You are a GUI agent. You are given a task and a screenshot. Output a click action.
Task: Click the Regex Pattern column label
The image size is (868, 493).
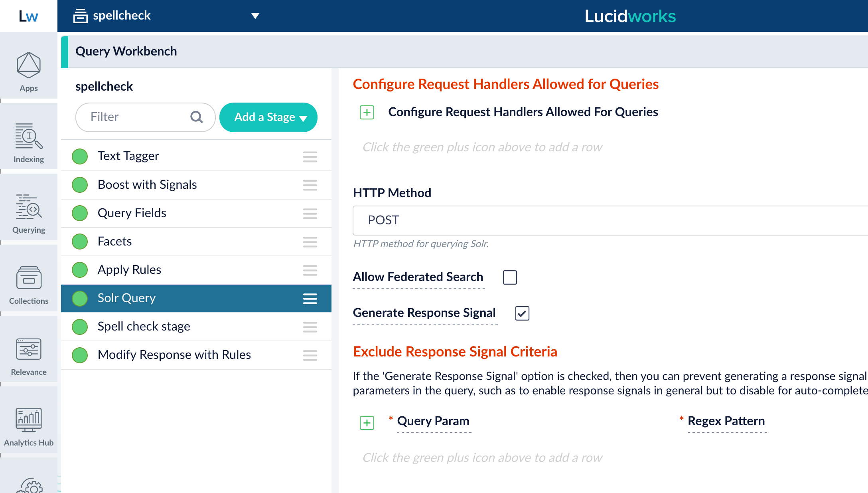tap(726, 421)
